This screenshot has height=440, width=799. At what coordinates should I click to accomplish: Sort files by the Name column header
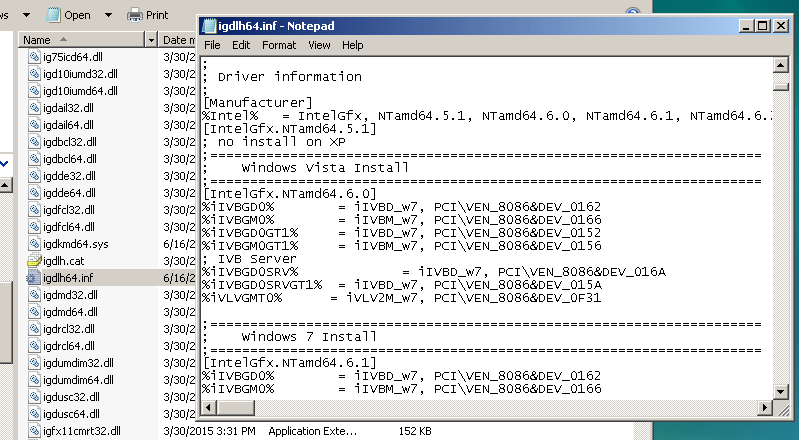[x=80, y=40]
